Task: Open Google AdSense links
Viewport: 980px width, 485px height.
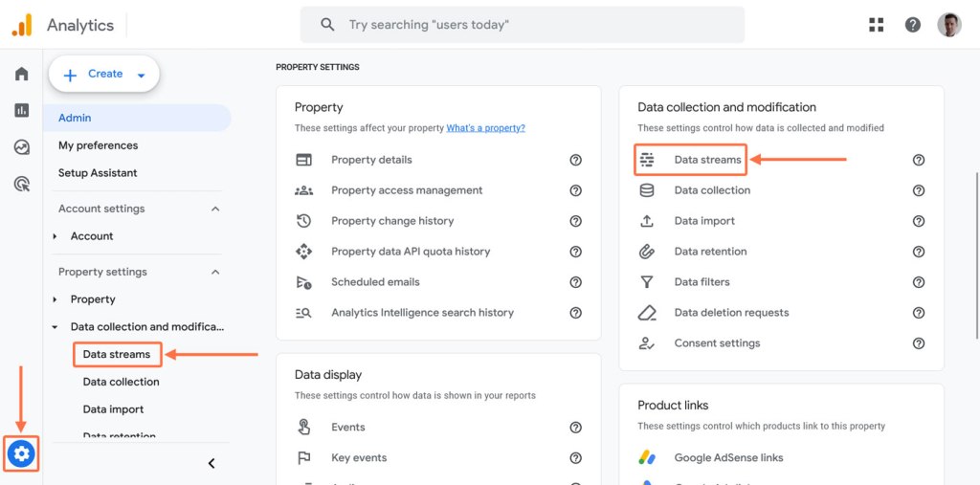Action: (x=728, y=458)
